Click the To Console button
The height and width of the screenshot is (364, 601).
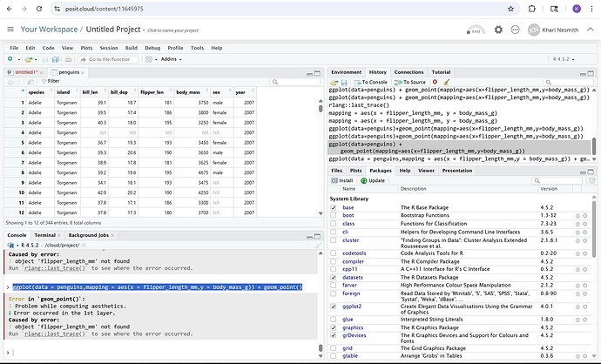pos(373,81)
